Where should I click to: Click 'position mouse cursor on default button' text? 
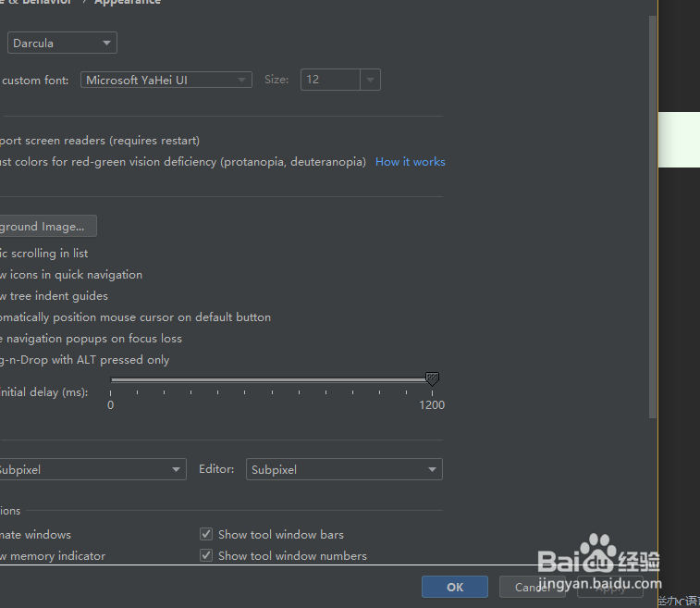click(162, 317)
